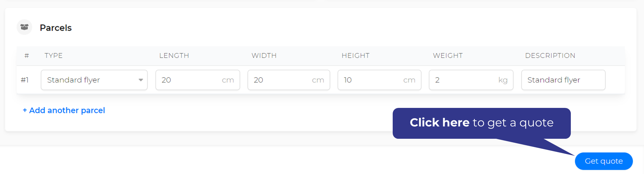Click the Parcels section heading
The height and width of the screenshot is (174, 644).
[x=56, y=28]
